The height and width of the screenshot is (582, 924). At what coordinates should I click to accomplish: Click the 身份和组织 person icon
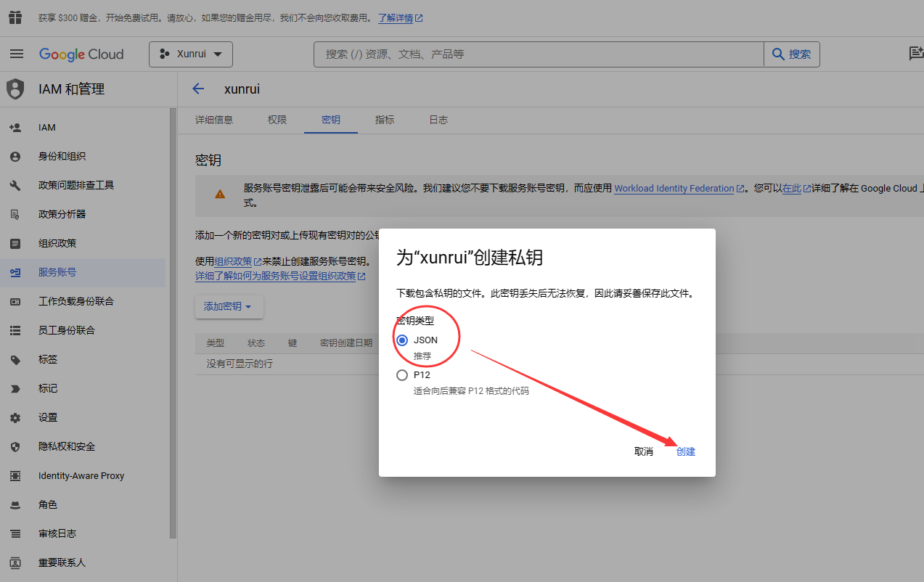[x=15, y=157]
